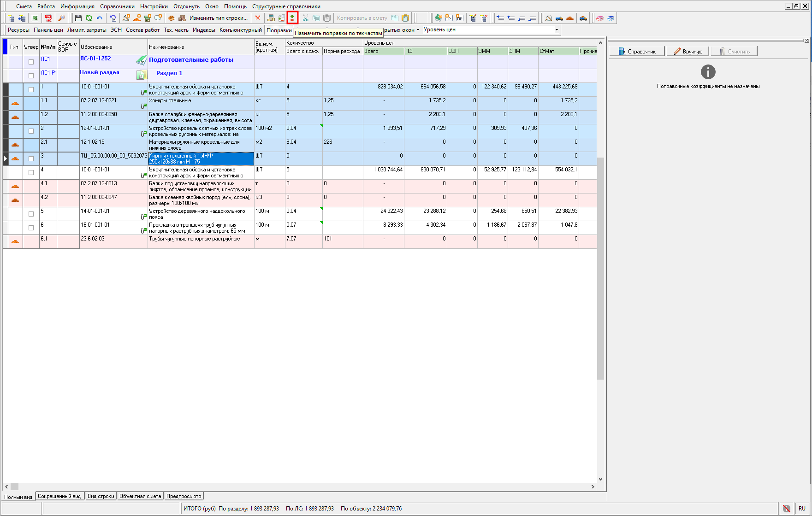Click the PDF export icon
The height and width of the screenshot is (516, 812).
tap(48, 18)
